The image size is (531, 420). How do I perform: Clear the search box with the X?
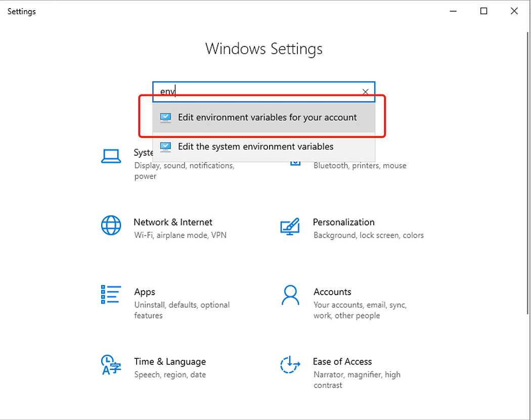click(x=366, y=91)
